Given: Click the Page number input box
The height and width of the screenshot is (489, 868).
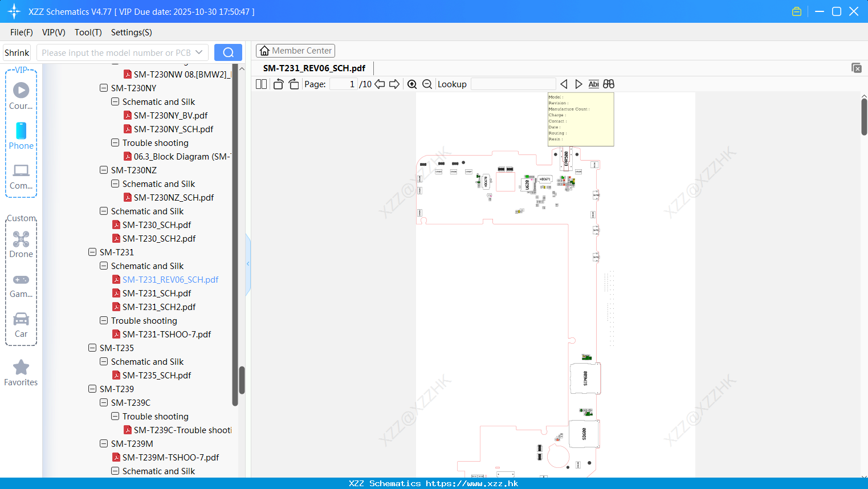Looking at the screenshot, I should [343, 84].
